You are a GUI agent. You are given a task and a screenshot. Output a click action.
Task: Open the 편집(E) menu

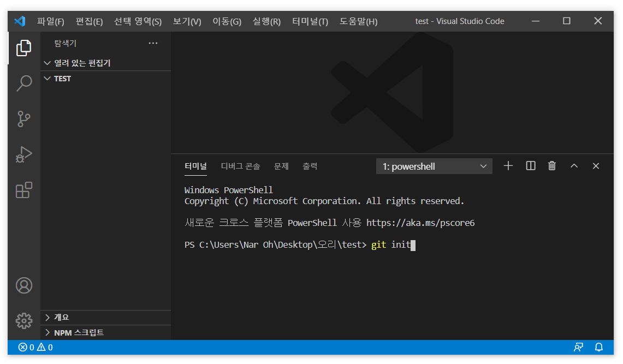click(89, 21)
